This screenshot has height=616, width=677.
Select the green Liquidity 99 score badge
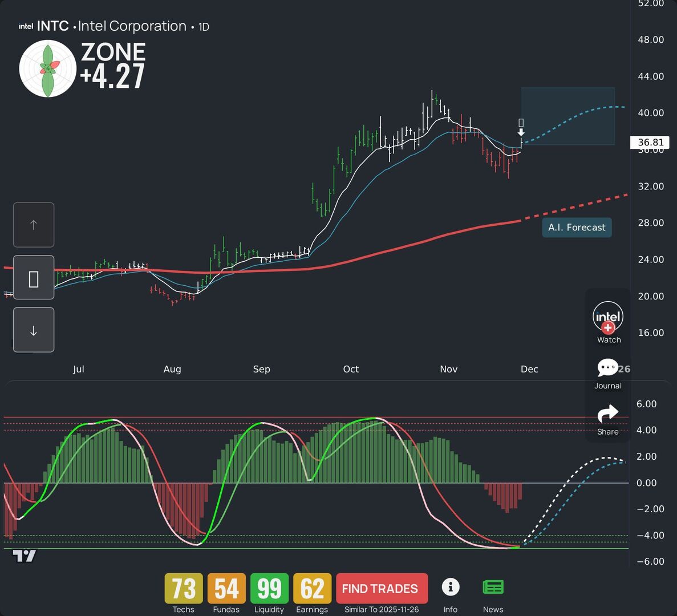269,588
